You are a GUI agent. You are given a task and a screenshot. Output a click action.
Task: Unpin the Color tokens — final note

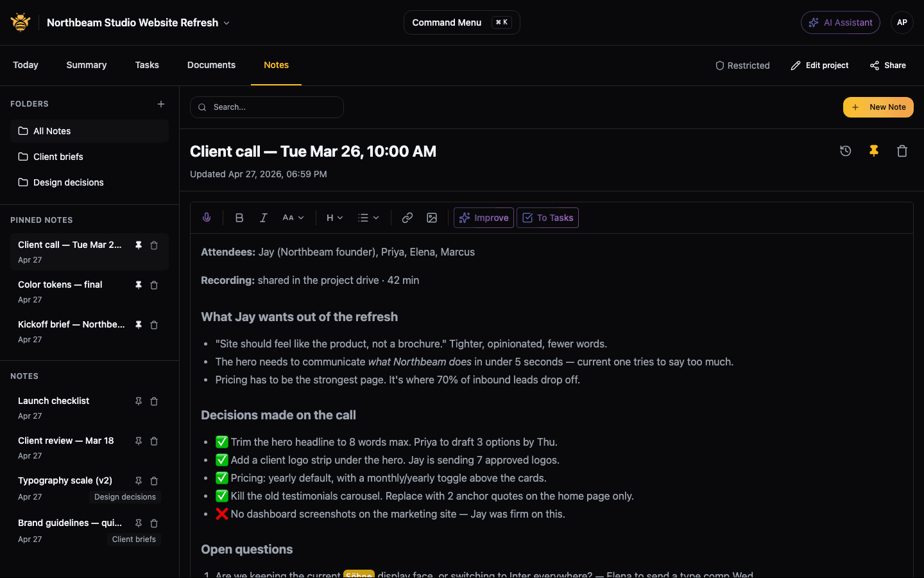(x=138, y=285)
